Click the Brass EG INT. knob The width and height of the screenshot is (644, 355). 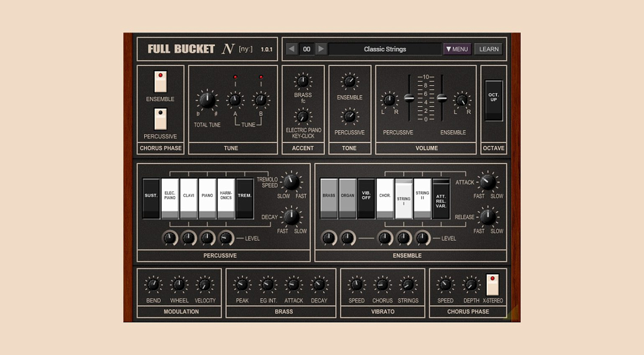pos(268,285)
